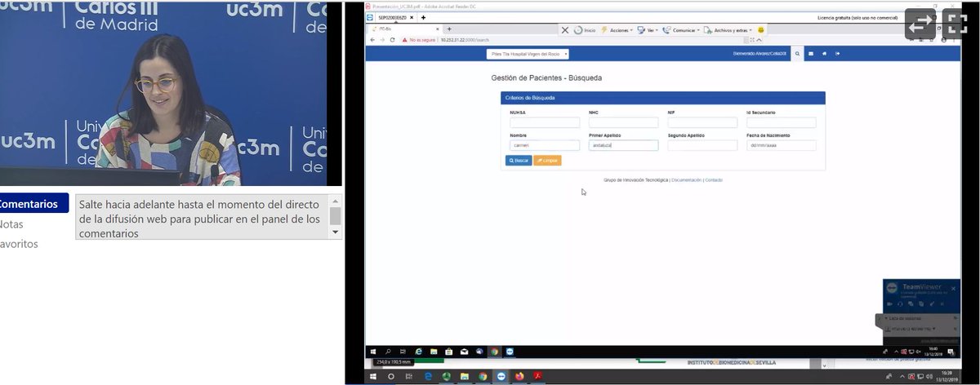Image resolution: width=980 pixels, height=385 pixels.
Task: Click the Primer Apellido input field
Action: tap(623, 145)
